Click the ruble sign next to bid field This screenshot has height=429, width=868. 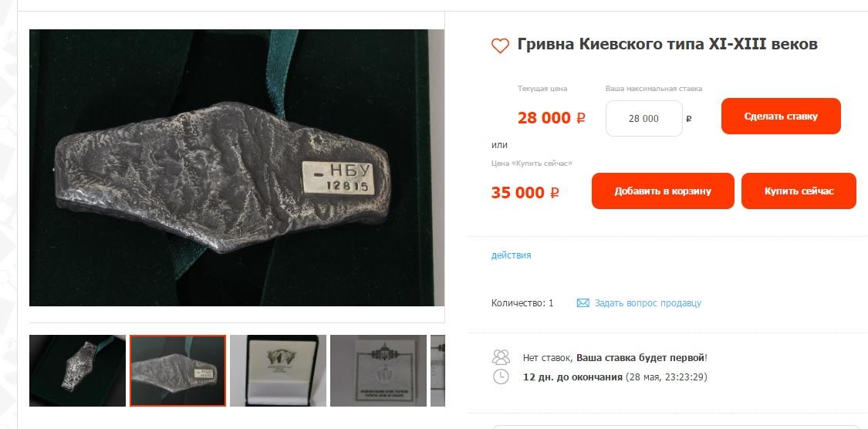pos(689,119)
